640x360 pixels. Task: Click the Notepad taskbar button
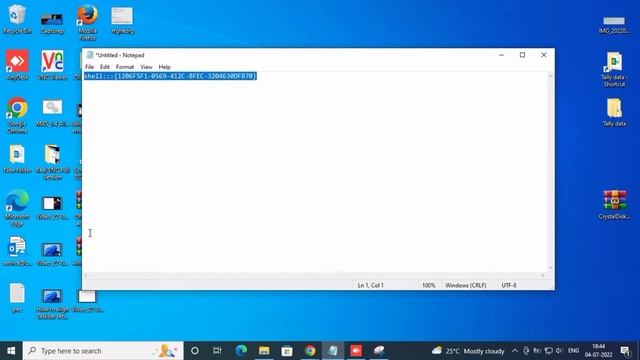pyautogui.click(x=333, y=351)
